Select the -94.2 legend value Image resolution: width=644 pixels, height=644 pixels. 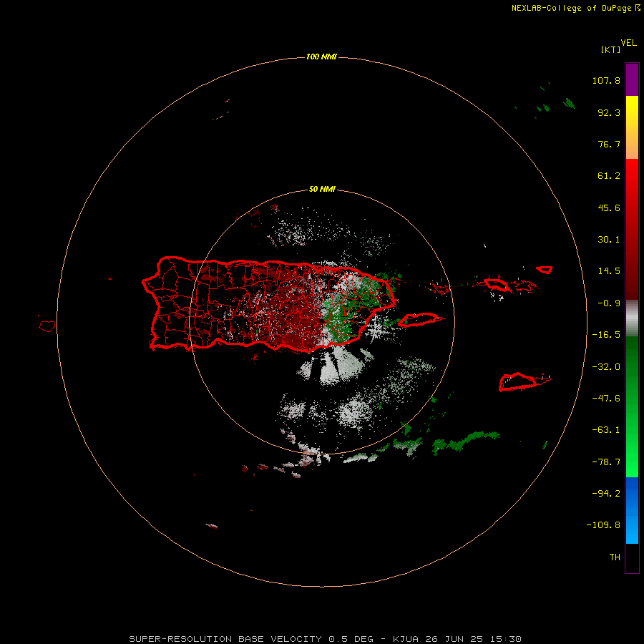click(606, 493)
